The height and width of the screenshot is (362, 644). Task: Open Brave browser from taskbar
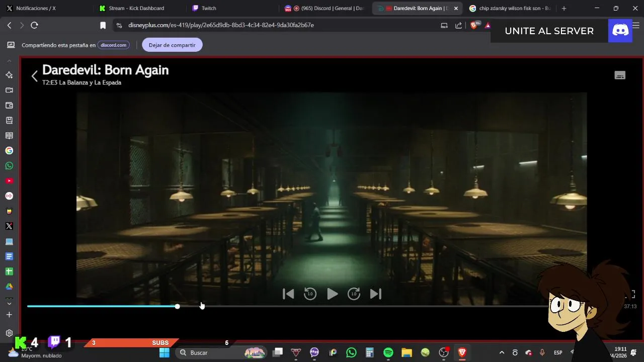pyautogui.click(x=462, y=352)
